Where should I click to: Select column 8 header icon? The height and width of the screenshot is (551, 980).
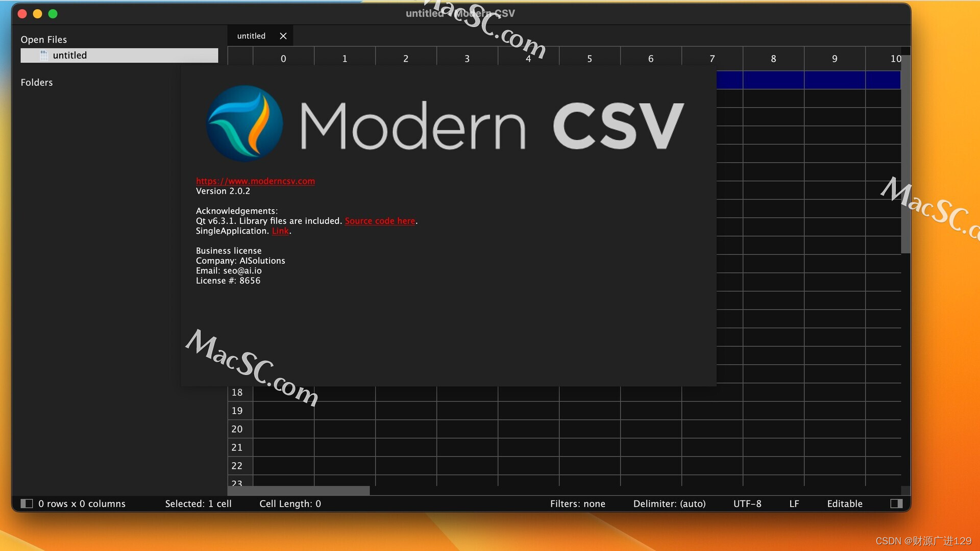pos(773,59)
